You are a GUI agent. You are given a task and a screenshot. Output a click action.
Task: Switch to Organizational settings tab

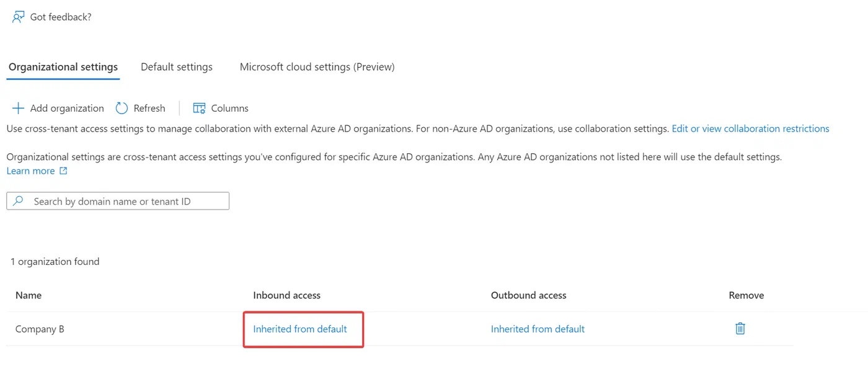coord(63,67)
